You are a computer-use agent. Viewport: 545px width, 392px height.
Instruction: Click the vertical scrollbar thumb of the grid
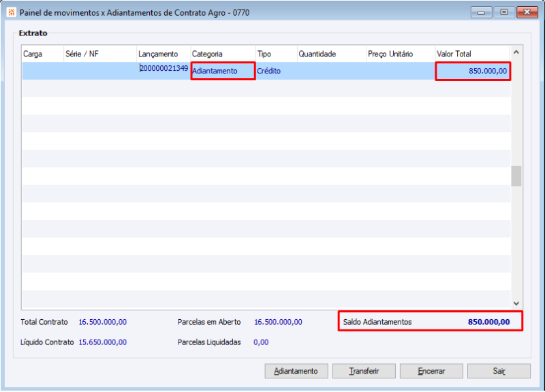pyautogui.click(x=516, y=176)
